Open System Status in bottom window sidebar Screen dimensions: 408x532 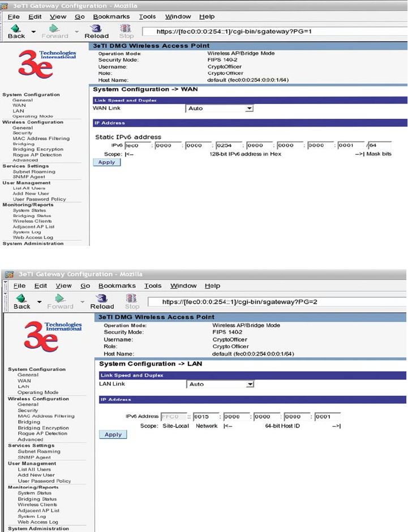(x=35, y=493)
